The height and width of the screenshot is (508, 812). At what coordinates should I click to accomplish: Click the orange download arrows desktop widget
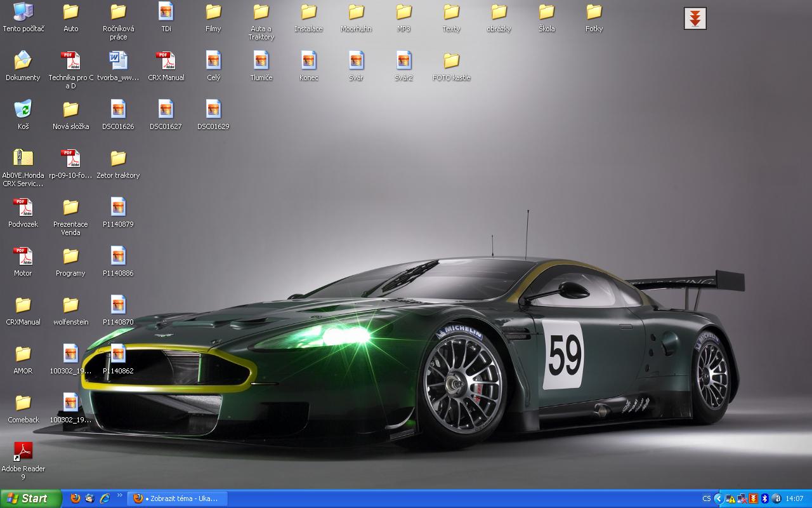click(x=695, y=18)
